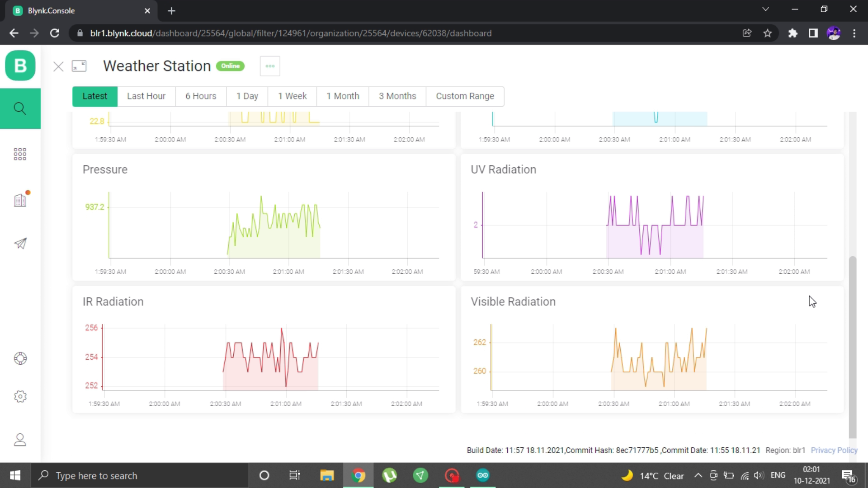Open the organization building icon in sidebar
Viewport: 868px width, 488px height.
pyautogui.click(x=20, y=200)
